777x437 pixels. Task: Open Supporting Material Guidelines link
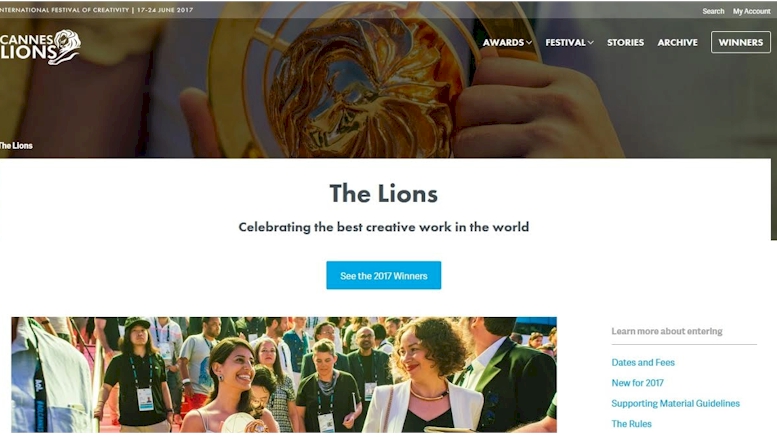675,403
